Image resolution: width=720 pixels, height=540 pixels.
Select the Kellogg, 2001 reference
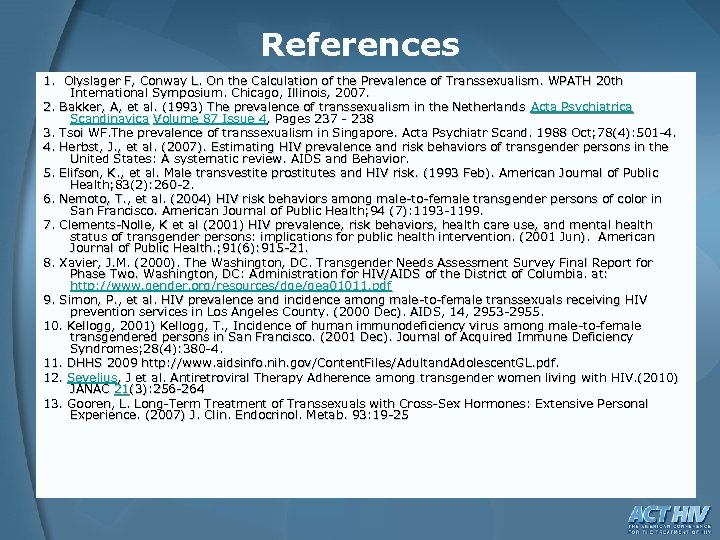coord(343,338)
